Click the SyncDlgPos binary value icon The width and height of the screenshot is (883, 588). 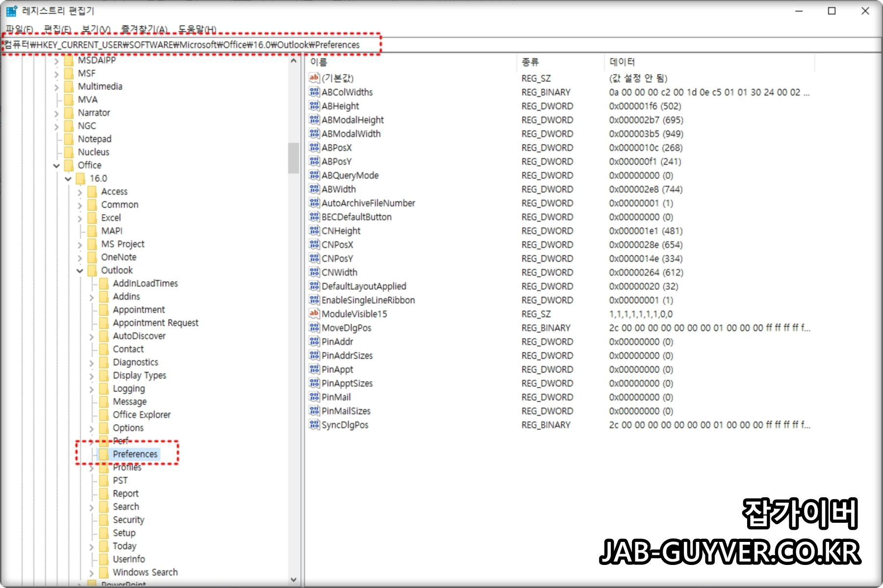pyautogui.click(x=314, y=424)
